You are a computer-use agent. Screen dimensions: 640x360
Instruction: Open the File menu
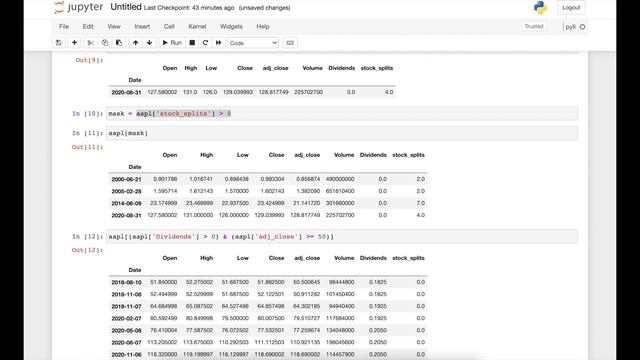pyautogui.click(x=64, y=27)
